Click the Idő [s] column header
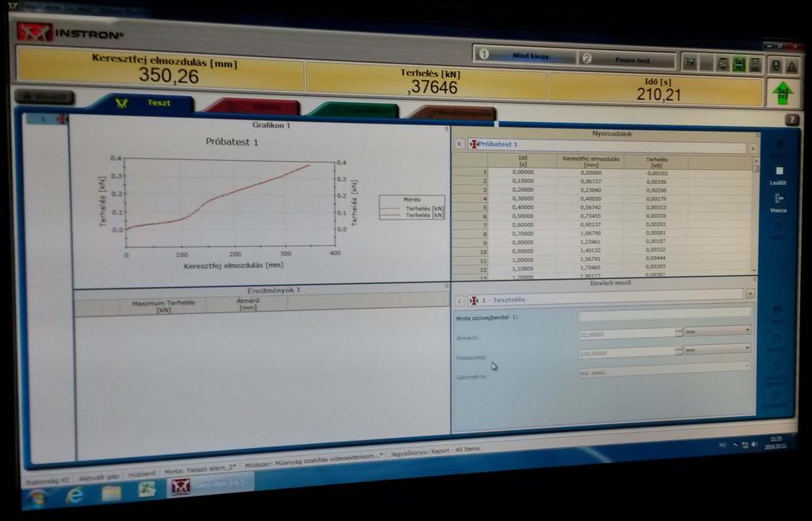 522,161
